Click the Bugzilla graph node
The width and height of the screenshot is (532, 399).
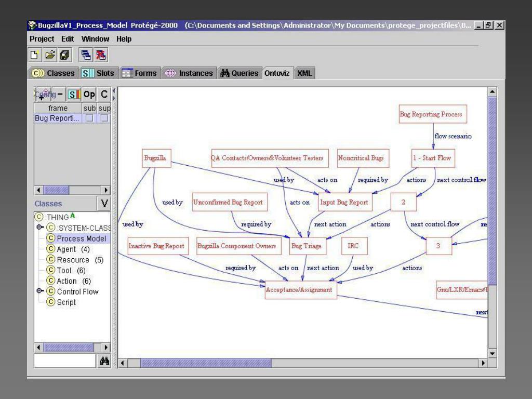[x=156, y=158]
